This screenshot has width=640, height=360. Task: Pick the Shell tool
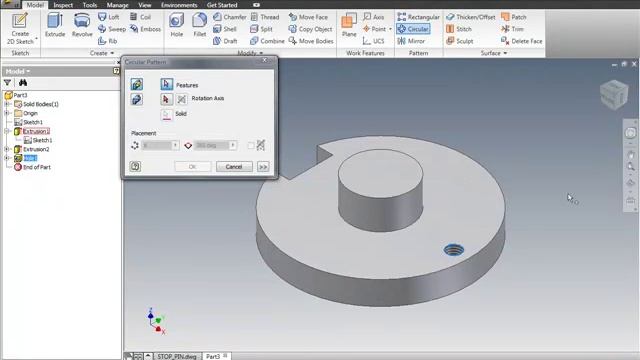pyautogui.click(x=224, y=29)
